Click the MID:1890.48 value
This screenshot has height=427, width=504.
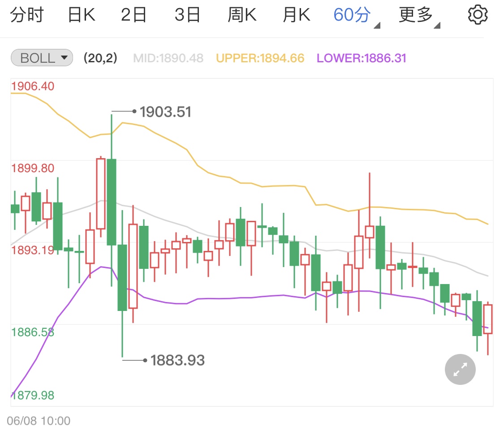coord(168,58)
